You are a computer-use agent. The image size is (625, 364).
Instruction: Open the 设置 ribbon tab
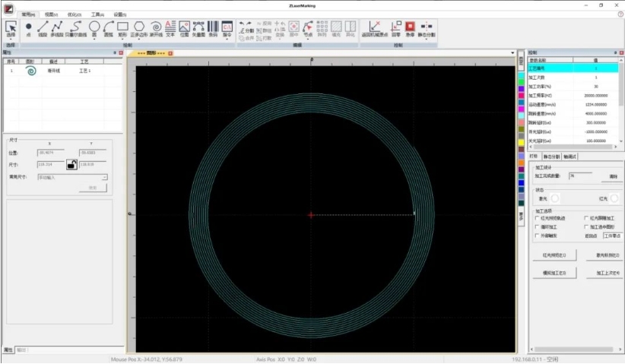click(120, 14)
